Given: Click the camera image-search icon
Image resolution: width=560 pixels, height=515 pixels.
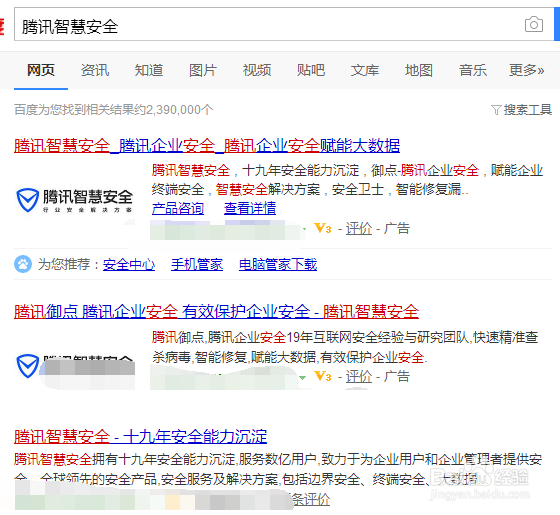Looking at the screenshot, I should [x=534, y=25].
